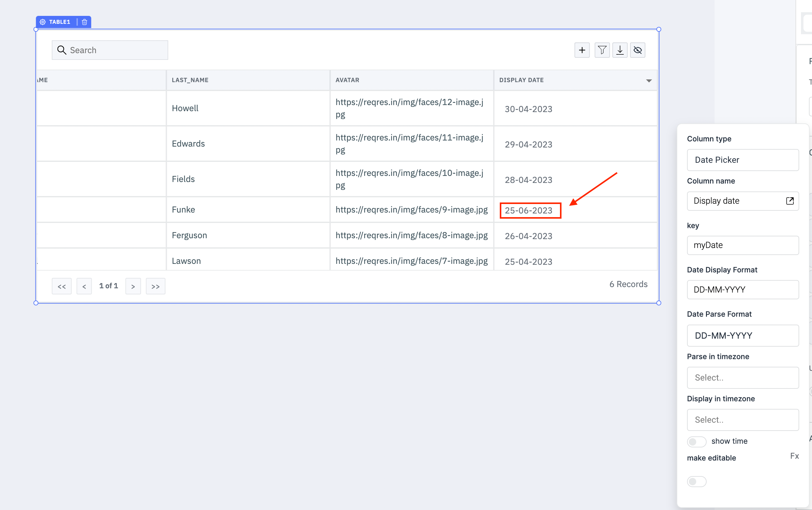The height and width of the screenshot is (510, 812).
Task: Open the Parse in timezone selector
Action: point(743,377)
